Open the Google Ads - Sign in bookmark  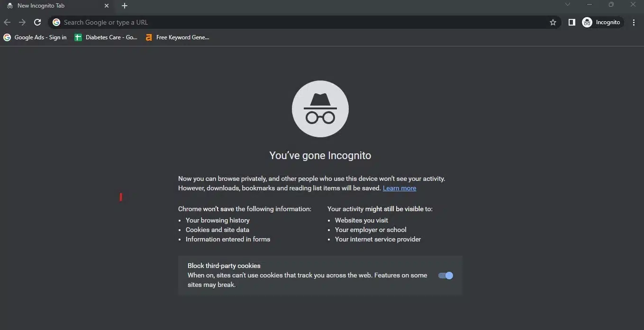pos(35,37)
